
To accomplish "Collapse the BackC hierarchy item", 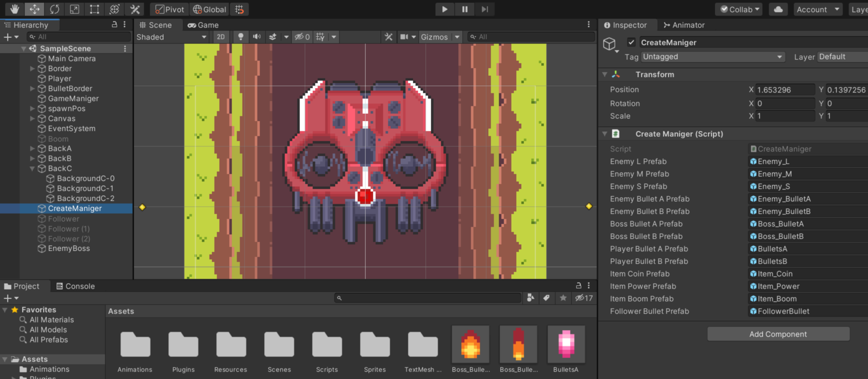I will 32,168.
